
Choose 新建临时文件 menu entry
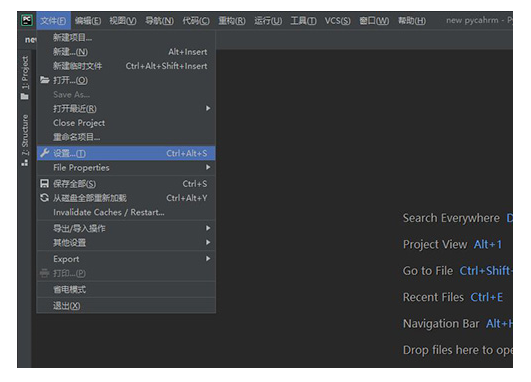point(126,66)
